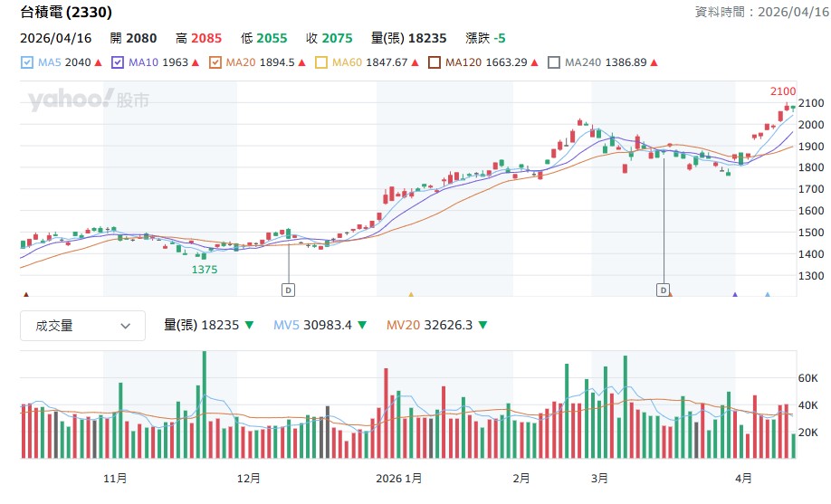831x504 pixels.
Task: Click the Yahoo 股市 watermark logo
Action: [x=88, y=100]
